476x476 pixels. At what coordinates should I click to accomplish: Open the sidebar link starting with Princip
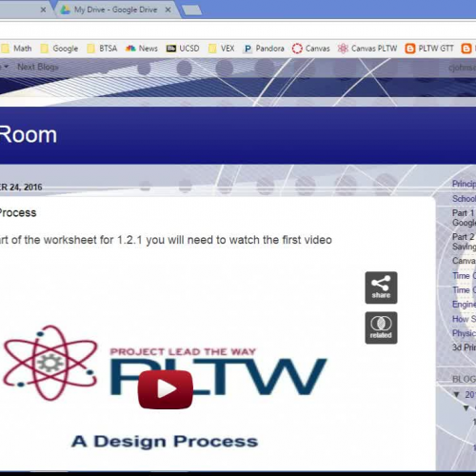pos(464,184)
